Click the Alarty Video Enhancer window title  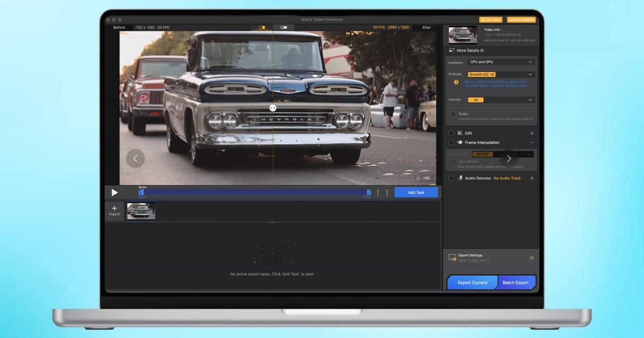[321, 20]
